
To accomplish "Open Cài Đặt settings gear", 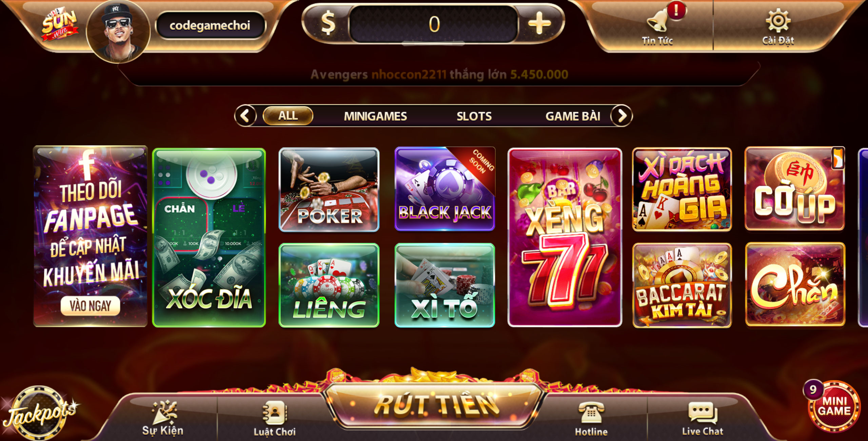I will click(x=778, y=27).
